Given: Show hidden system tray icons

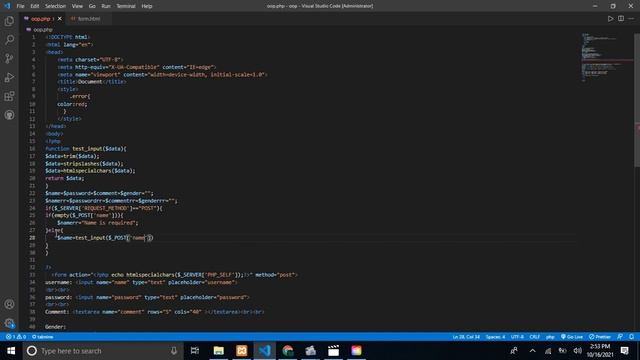Looking at the screenshot, I should click(x=532, y=351).
